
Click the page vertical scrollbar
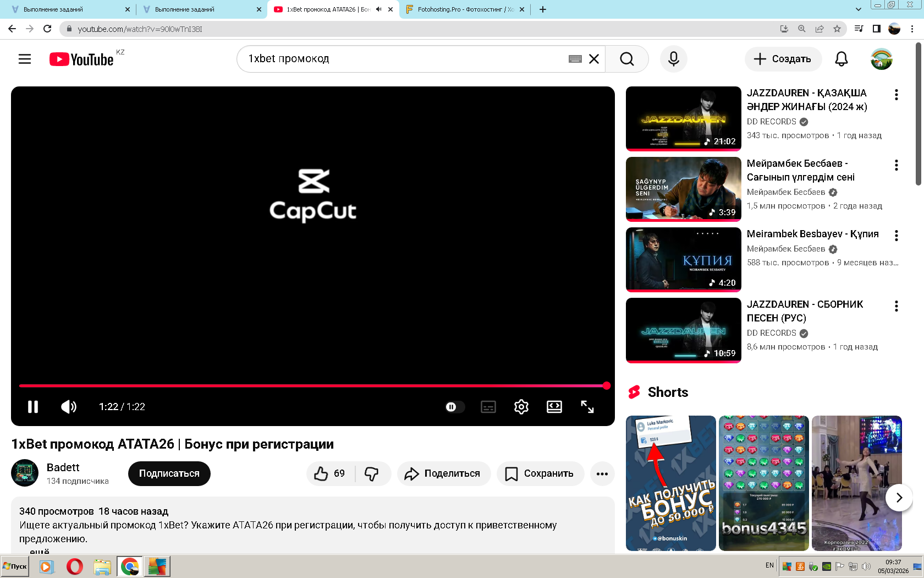coord(919,113)
